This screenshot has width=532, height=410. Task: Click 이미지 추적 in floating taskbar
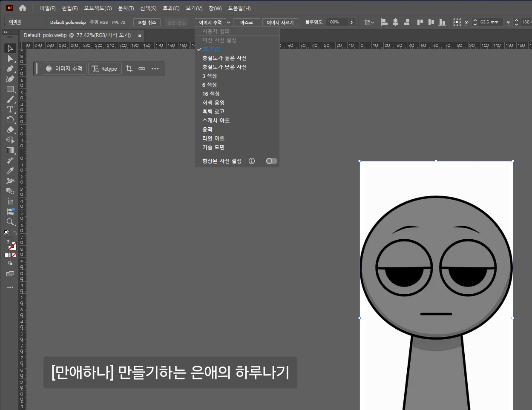64,69
